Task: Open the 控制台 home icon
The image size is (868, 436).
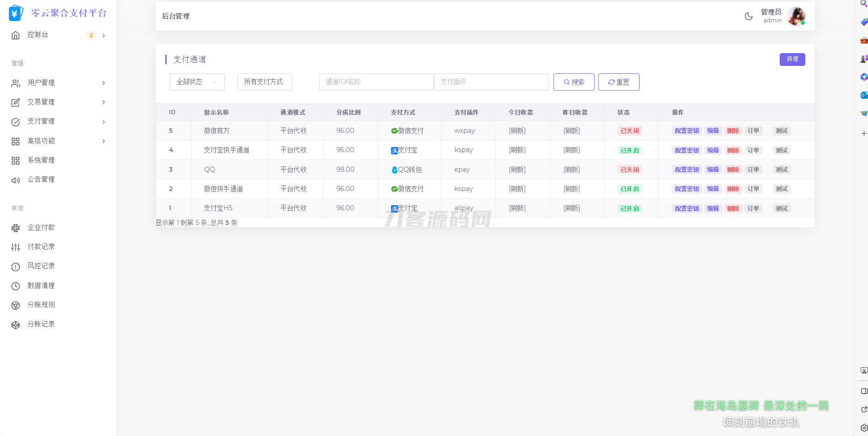Action: tap(16, 35)
